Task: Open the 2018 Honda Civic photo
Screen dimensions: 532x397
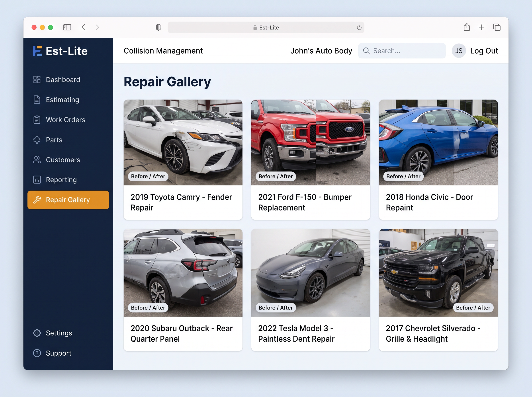Action: tap(438, 142)
